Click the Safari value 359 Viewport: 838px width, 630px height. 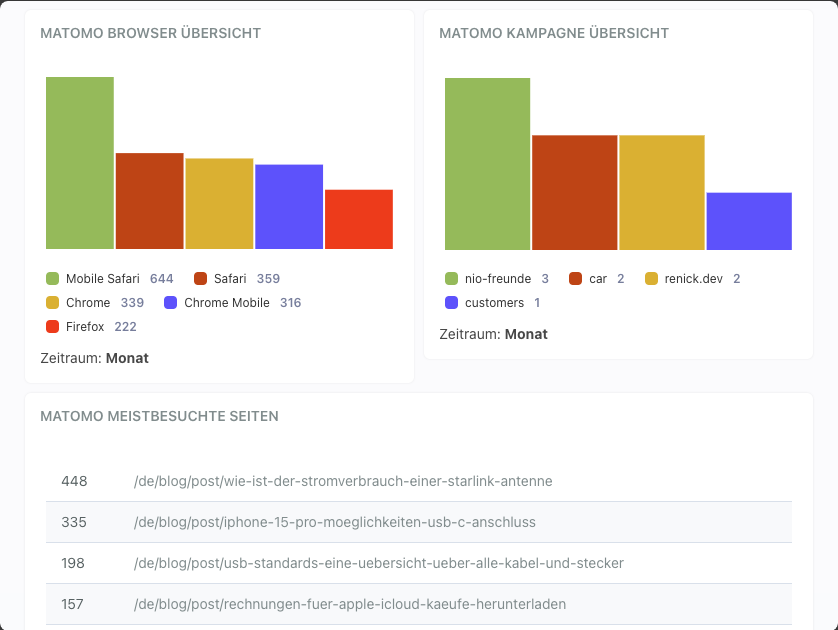[268, 278]
